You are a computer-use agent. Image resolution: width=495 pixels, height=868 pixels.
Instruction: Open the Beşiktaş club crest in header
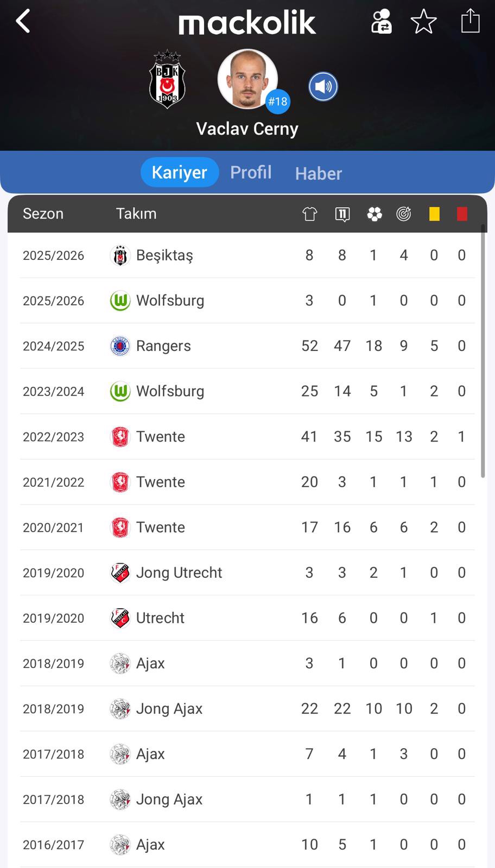167,80
